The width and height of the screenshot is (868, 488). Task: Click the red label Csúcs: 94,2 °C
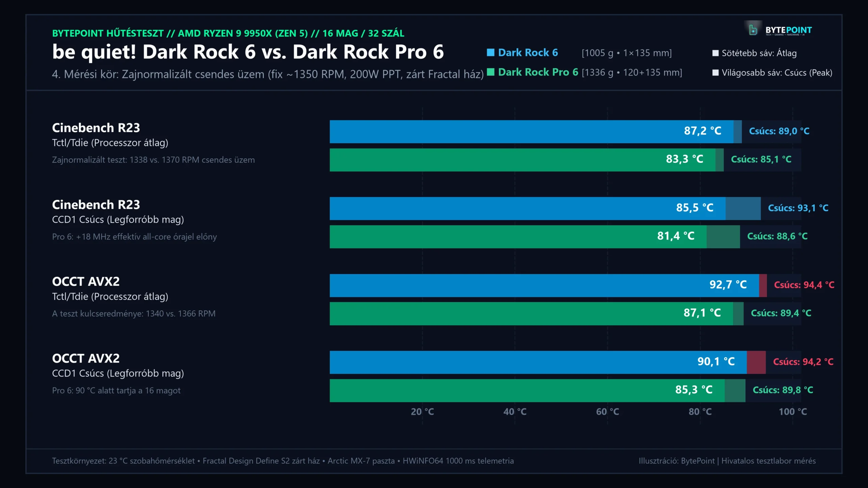pyautogui.click(x=803, y=362)
